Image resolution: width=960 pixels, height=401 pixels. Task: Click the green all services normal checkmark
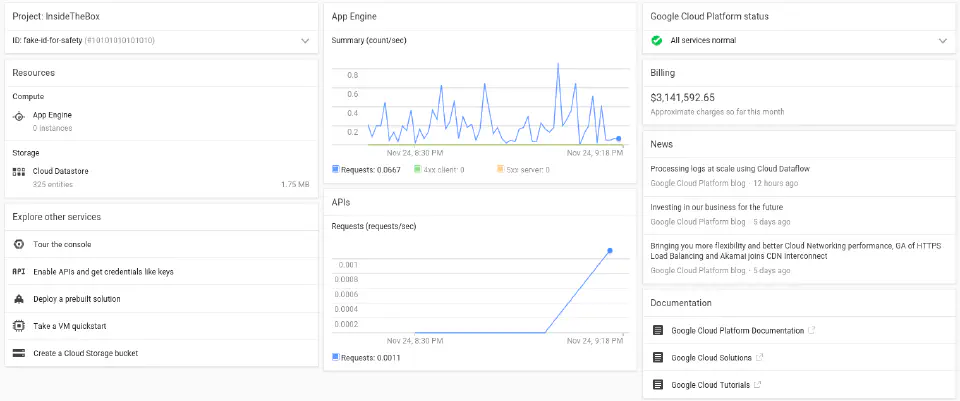(x=657, y=41)
